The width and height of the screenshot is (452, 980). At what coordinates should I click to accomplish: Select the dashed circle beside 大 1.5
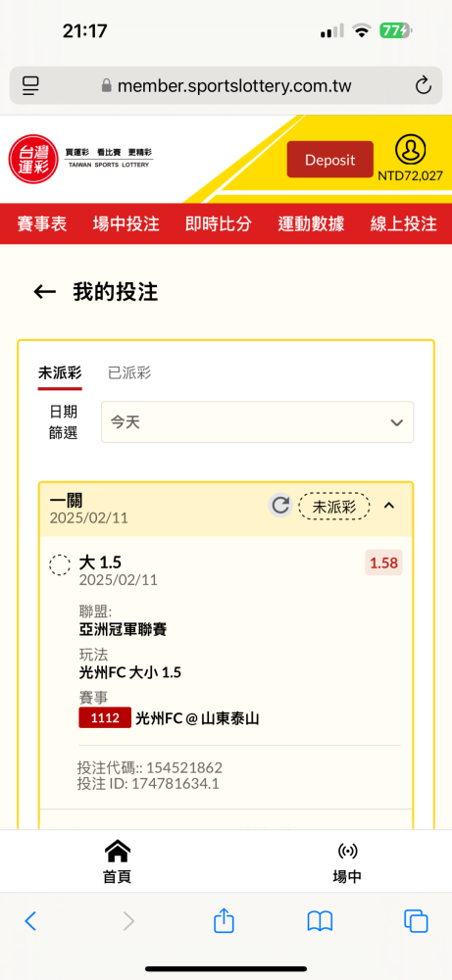60,565
